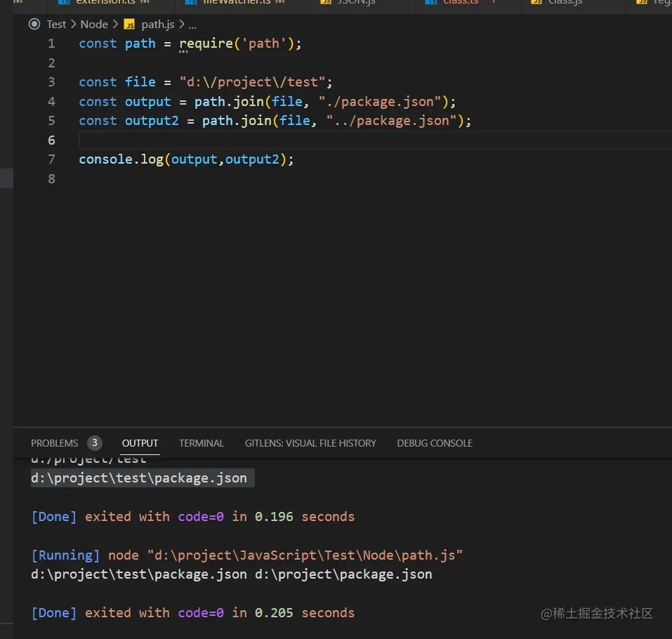The height and width of the screenshot is (639, 672).
Task: Click d:\project\package.json in the last output
Action: [x=343, y=574]
